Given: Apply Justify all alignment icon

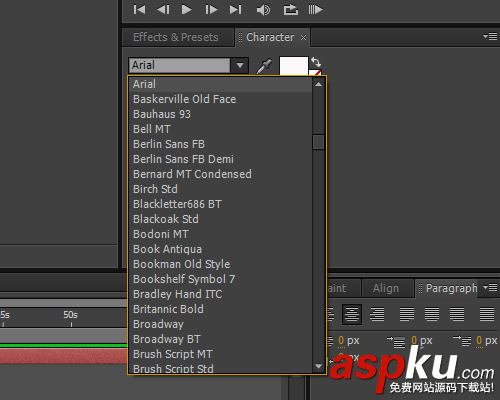Looking at the screenshot, I should coord(487,314).
